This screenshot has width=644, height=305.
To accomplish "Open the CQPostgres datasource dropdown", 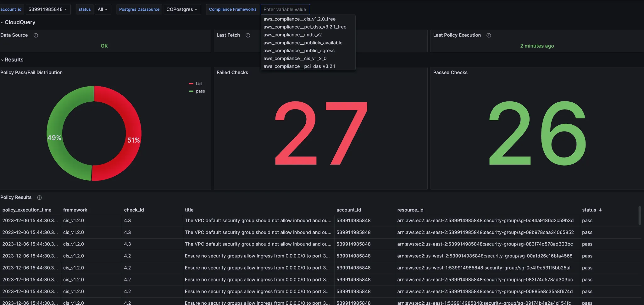I will (182, 9).
